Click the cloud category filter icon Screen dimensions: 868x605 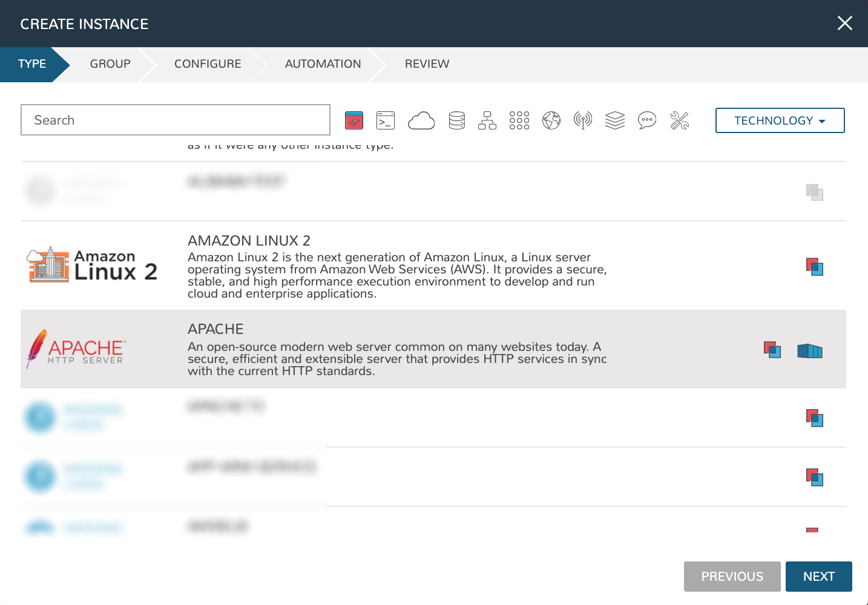click(421, 120)
